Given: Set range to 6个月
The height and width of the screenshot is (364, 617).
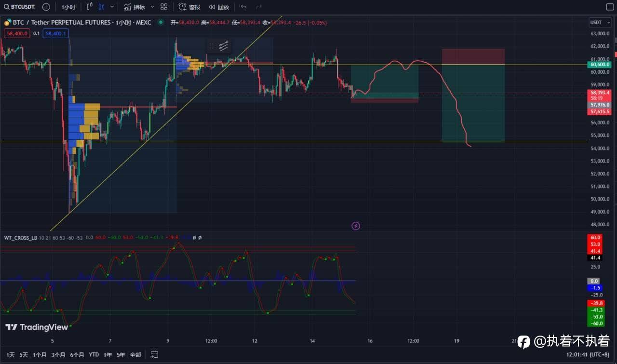Looking at the screenshot, I should (x=77, y=354).
